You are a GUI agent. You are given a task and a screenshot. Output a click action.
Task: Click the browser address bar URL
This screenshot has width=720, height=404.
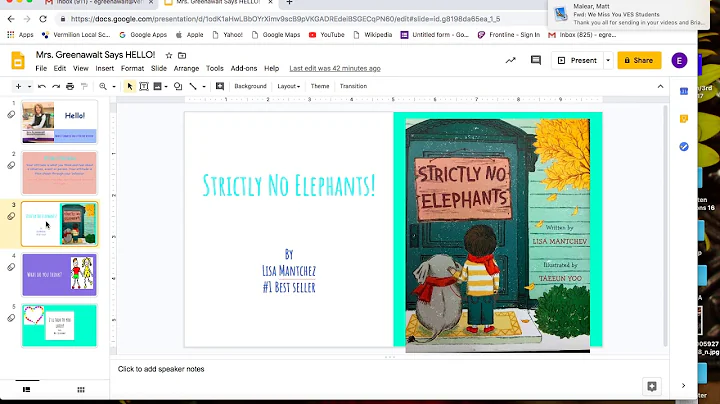pyautogui.click(x=285, y=19)
